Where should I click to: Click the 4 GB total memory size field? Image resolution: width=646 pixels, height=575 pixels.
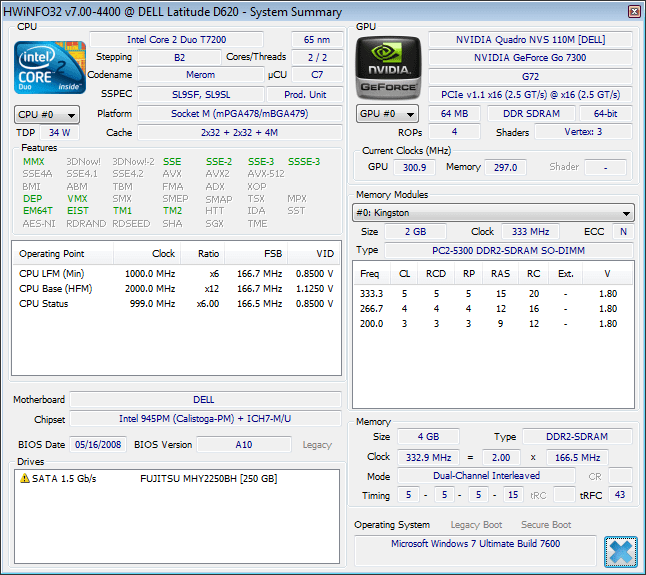428,437
